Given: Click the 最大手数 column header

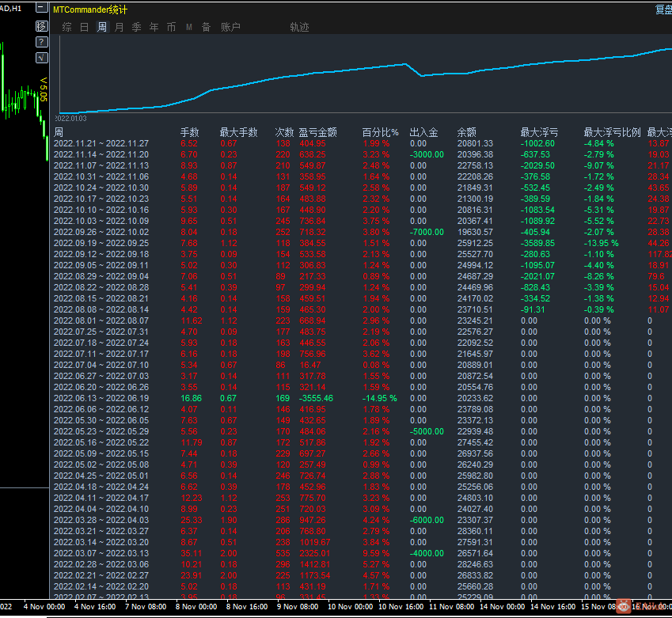Looking at the screenshot, I should point(238,132).
